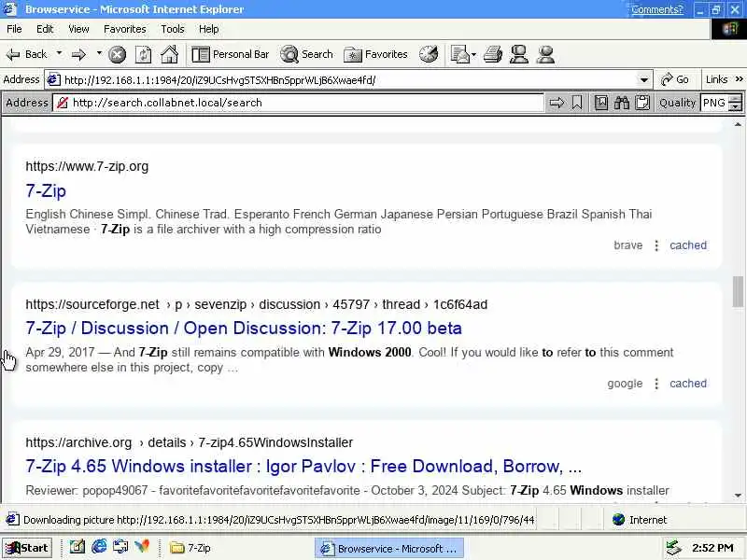Viewport: 747px width, 560px height.
Task: Expand the Links toolbar chevron
Action: click(739, 79)
